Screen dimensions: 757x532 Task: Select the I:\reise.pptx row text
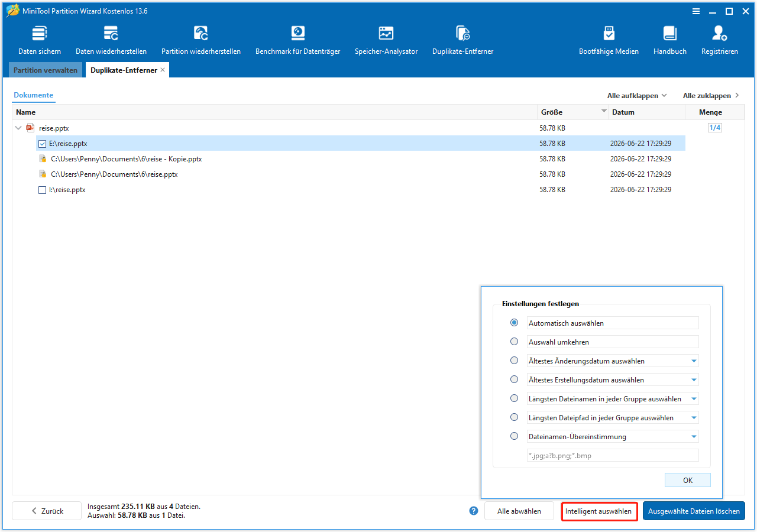(x=67, y=190)
